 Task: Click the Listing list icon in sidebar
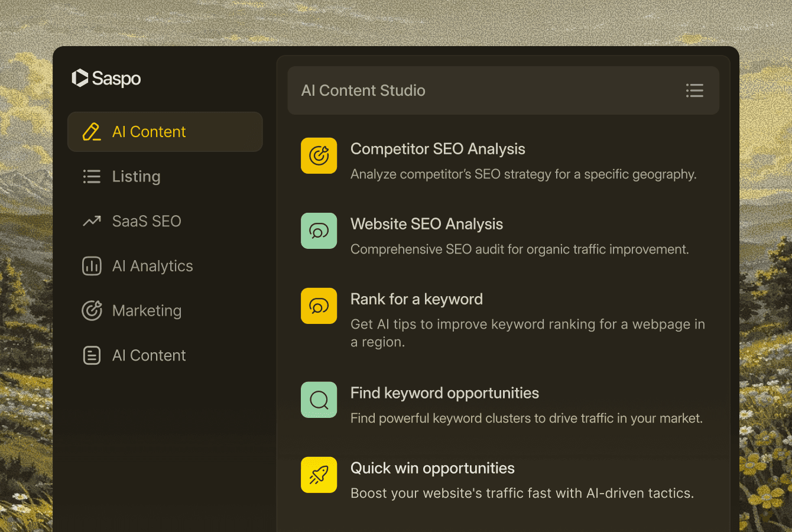92,176
